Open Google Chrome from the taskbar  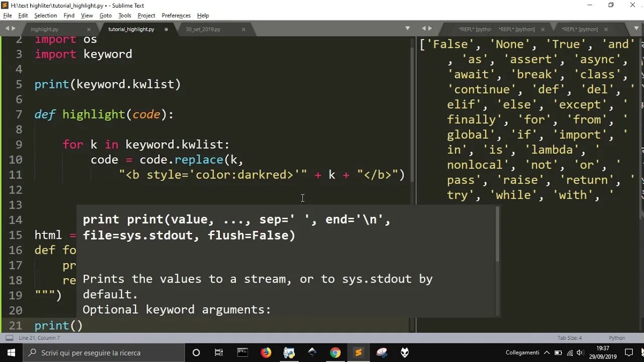click(x=335, y=352)
